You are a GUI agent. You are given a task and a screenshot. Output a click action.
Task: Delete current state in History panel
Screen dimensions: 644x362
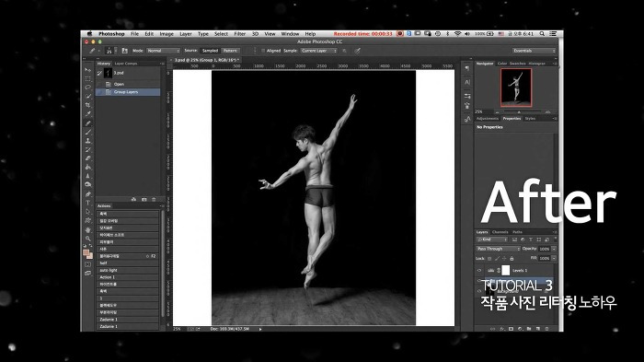154,199
